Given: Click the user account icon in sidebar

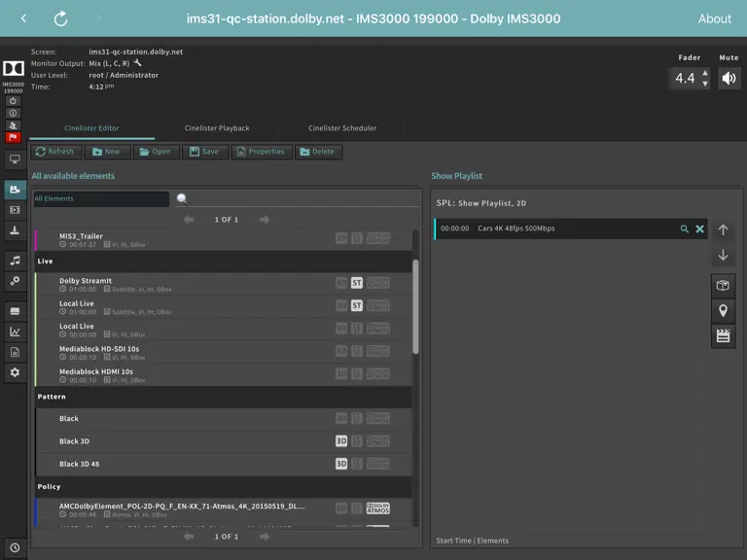Looking at the screenshot, I should coord(14,125).
